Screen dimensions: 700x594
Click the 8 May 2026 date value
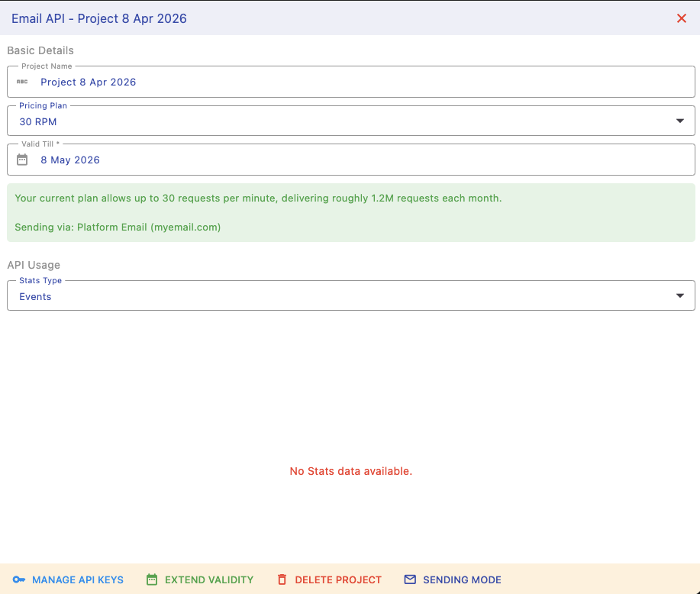tap(70, 160)
